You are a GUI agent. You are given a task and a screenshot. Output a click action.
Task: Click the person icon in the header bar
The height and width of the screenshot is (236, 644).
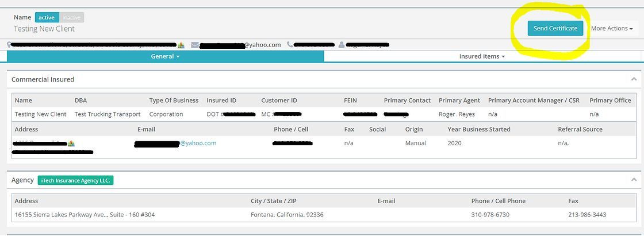click(x=342, y=45)
